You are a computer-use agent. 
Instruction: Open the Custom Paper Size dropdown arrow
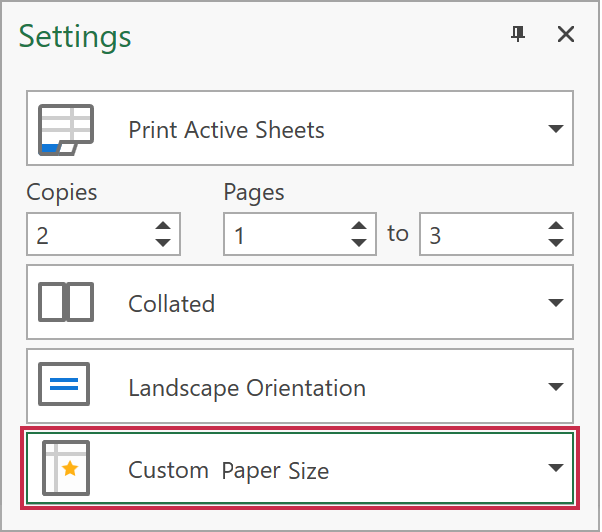[555, 469]
